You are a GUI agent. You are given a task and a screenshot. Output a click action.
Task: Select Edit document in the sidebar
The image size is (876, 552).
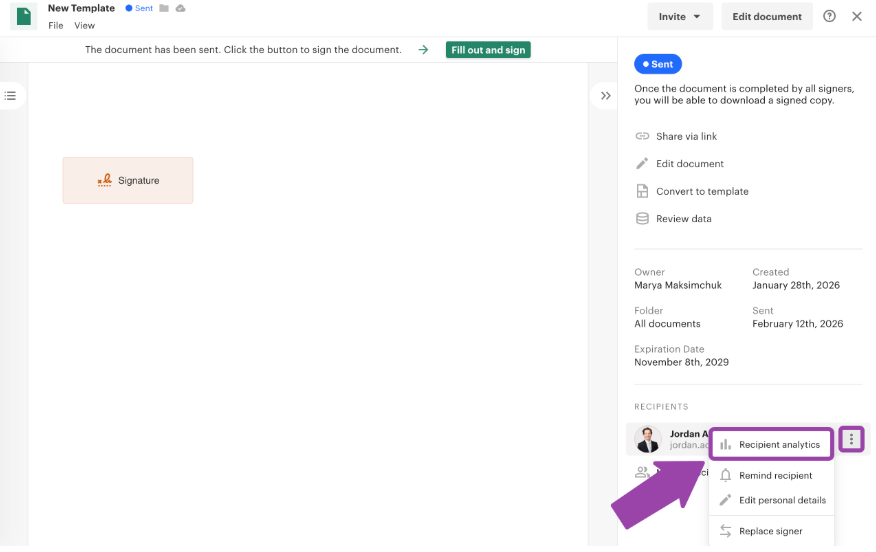pos(679,164)
